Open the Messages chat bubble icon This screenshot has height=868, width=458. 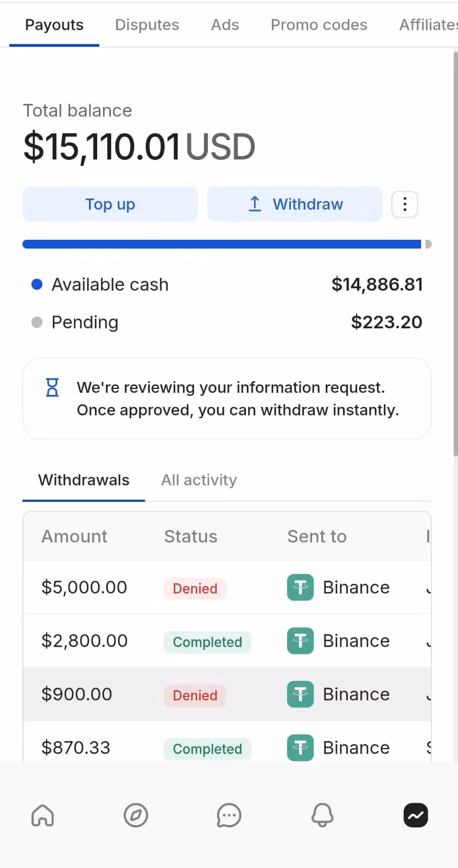point(229,815)
